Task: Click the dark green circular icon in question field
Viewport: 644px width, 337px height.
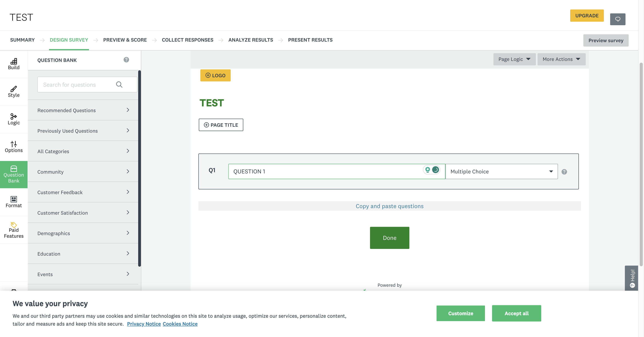Action: [x=436, y=170]
